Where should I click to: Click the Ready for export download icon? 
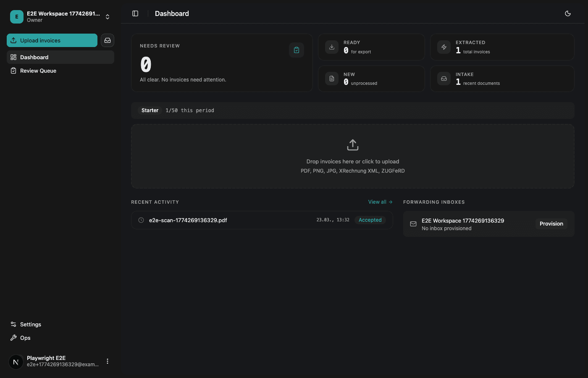coord(331,47)
